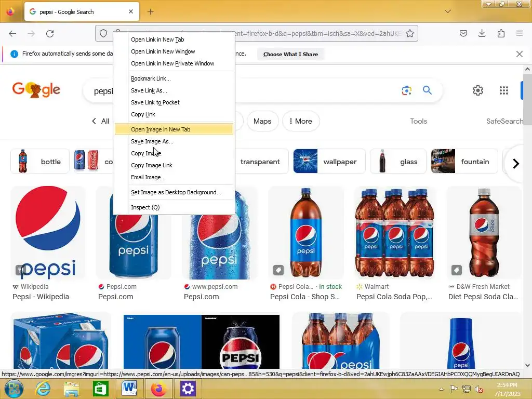Select Copy Image Link menu entry

point(174,165)
